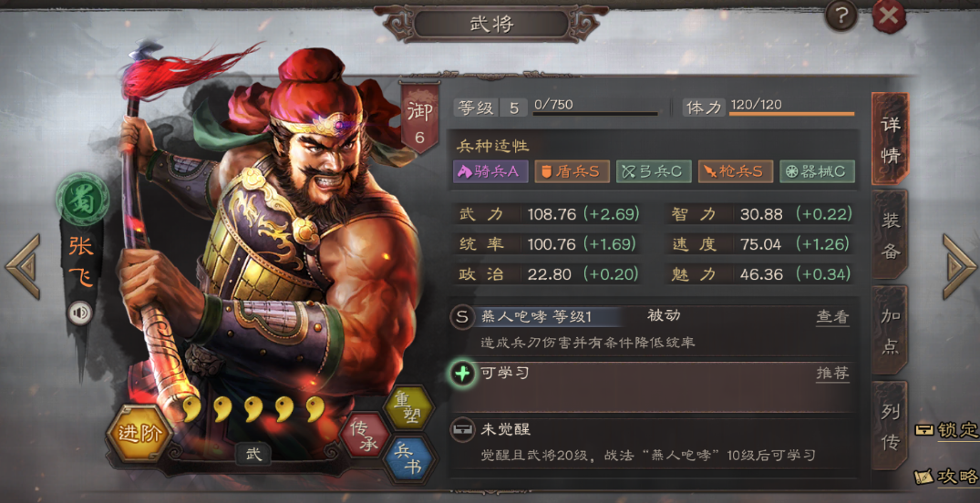Open the question mark help icon
This screenshot has width=980, height=503.
(x=841, y=16)
